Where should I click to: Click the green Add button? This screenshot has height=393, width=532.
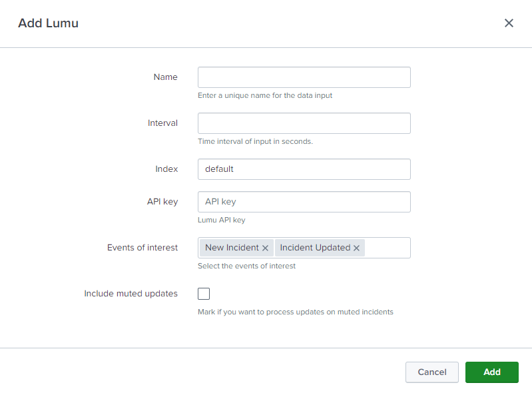click(x=491, y=372)
